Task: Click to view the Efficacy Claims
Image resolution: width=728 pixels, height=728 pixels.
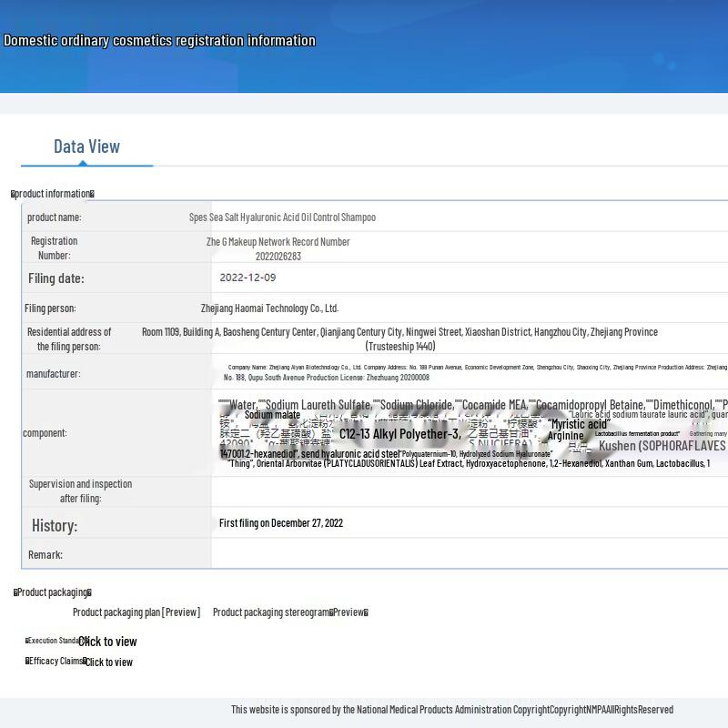Action: (108, 662)
